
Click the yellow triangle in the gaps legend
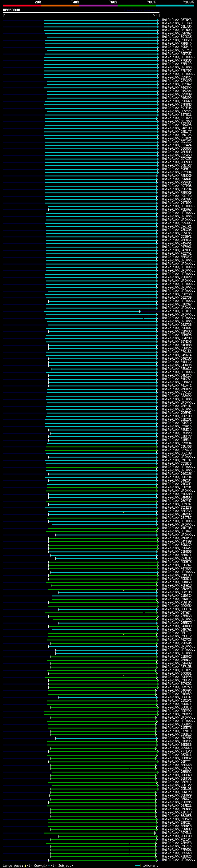coord(25,866)
